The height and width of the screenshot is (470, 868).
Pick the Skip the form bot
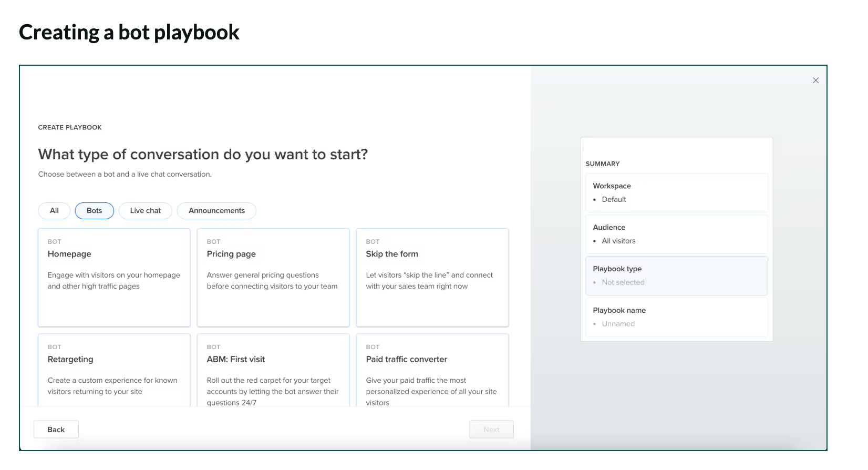(x=432, y=277)
